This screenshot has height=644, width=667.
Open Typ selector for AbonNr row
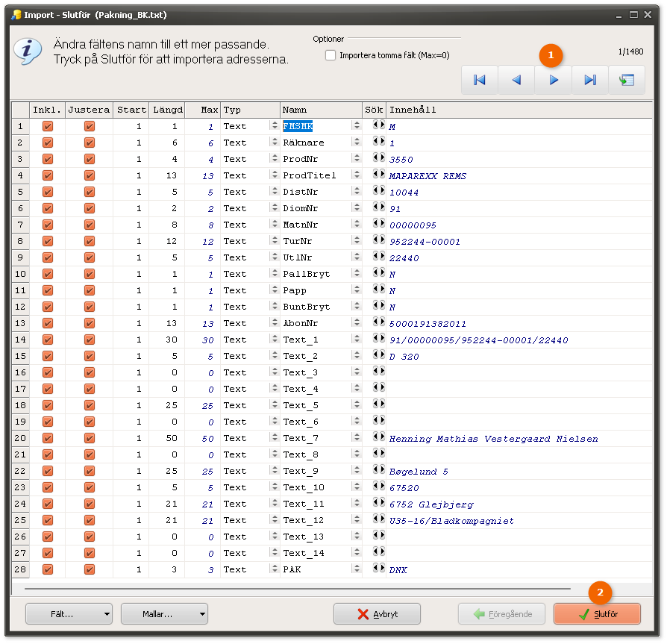coord(274,323)
